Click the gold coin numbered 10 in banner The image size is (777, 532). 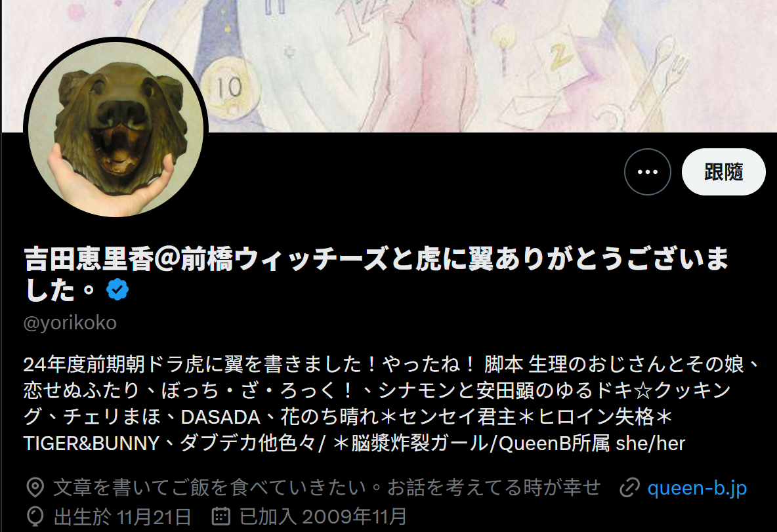[229, 87]
